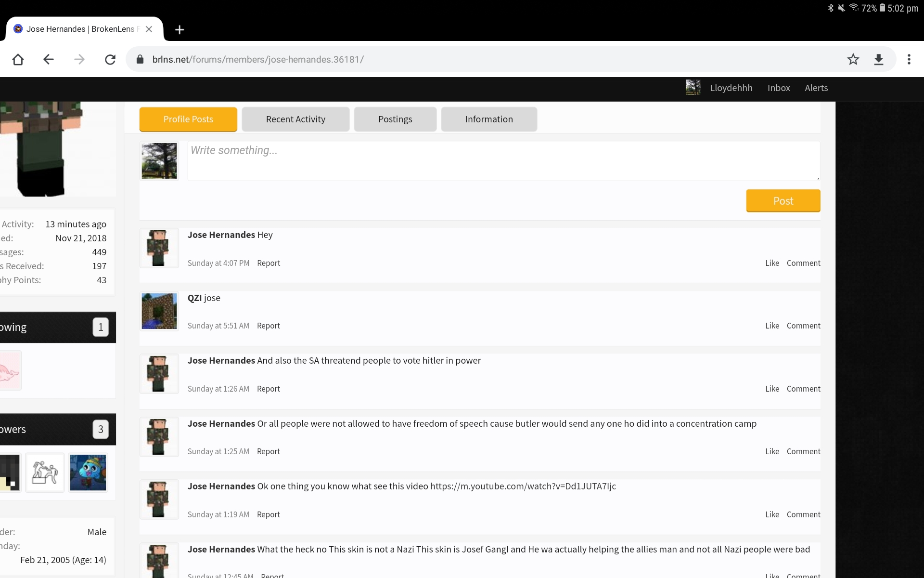This screenshot has height=578, width=924.
Task: Open the Lloydehhh account menu
Action: (x=731, y=88)
